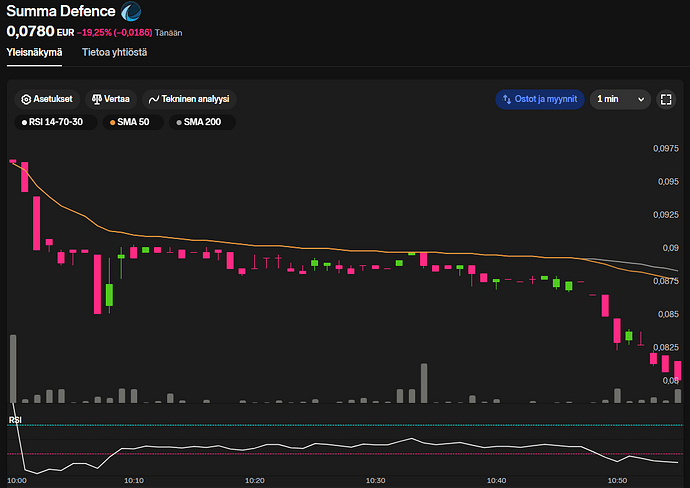Open the Vertaa compare tool
The height and width of the screenshot is (488, 690).
pos(111,99)
